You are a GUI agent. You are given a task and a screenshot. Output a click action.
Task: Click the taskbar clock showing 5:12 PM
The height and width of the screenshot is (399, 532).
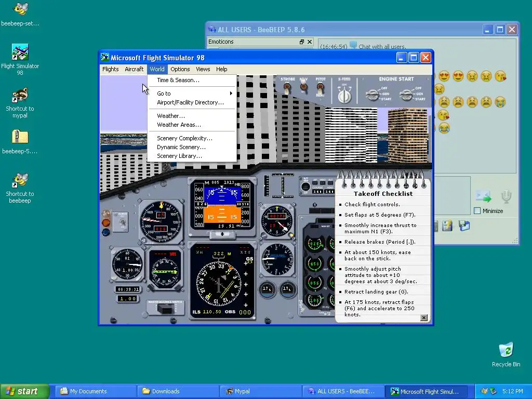pyautogui.click(x=512, y=391)
